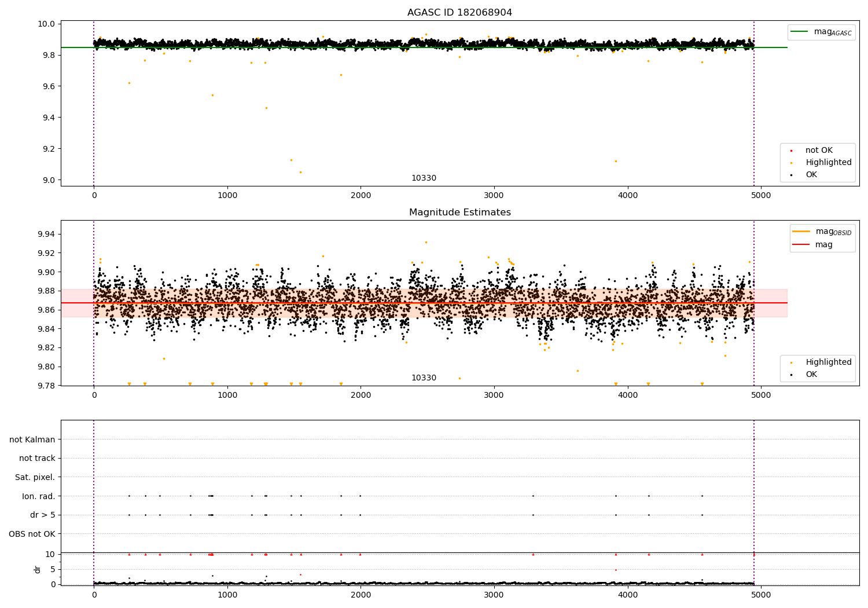Click the 'Ion. rad.' axis label
The width and height of the screenshot is (868, 608).
[39, 496]
